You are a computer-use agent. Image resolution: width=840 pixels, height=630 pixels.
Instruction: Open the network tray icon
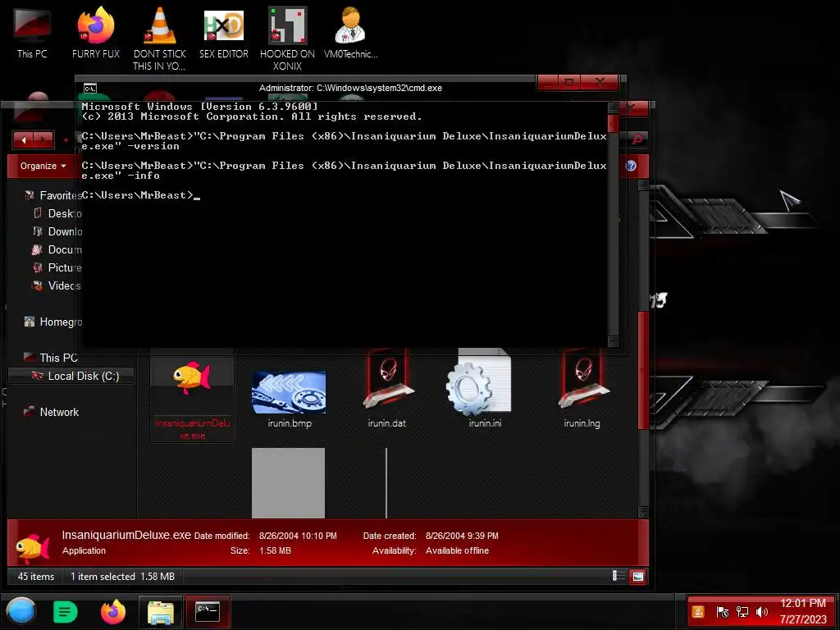[742, 612]
